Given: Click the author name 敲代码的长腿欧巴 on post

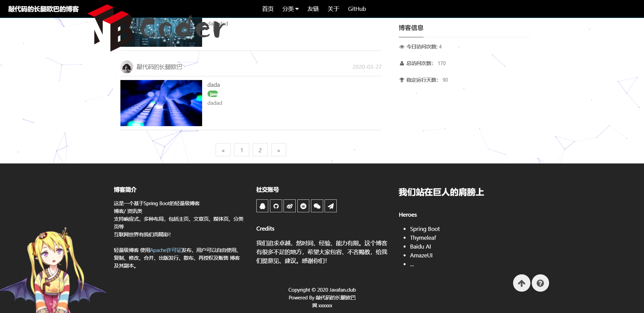Looking at the screenshot, I should (159, 67).
